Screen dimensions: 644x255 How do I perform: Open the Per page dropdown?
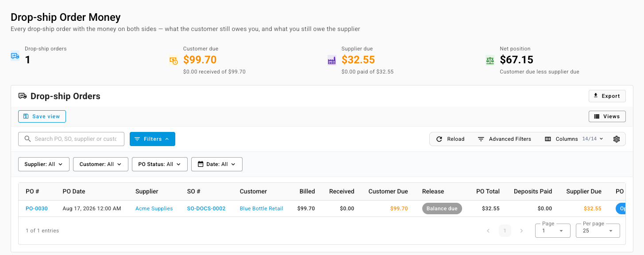[x=598, y=231]
